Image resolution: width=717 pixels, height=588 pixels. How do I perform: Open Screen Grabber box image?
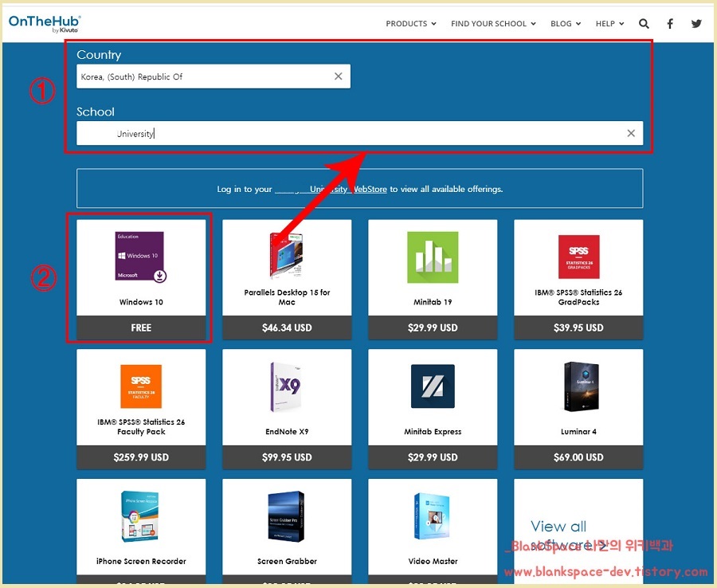tap(286, 516)
